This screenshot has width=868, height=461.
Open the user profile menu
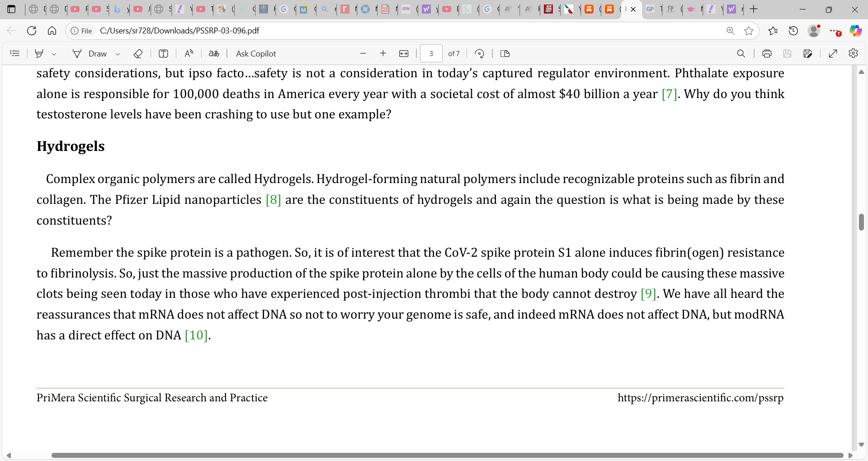point(814,31)
